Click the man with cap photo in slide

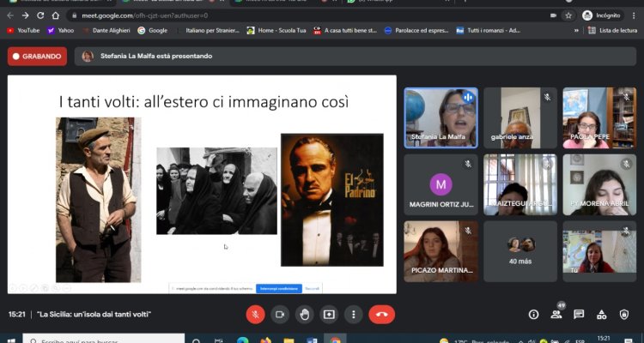click(x=98, y=200)
